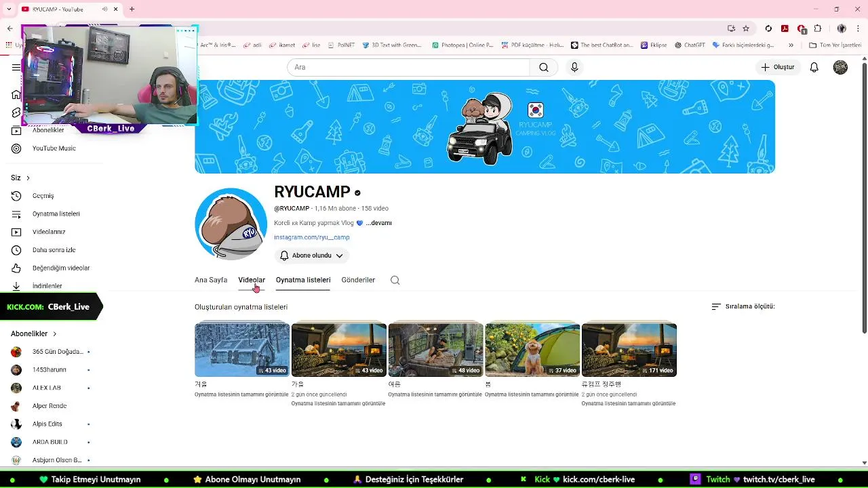Click the magnifier search button

(544, 67)
